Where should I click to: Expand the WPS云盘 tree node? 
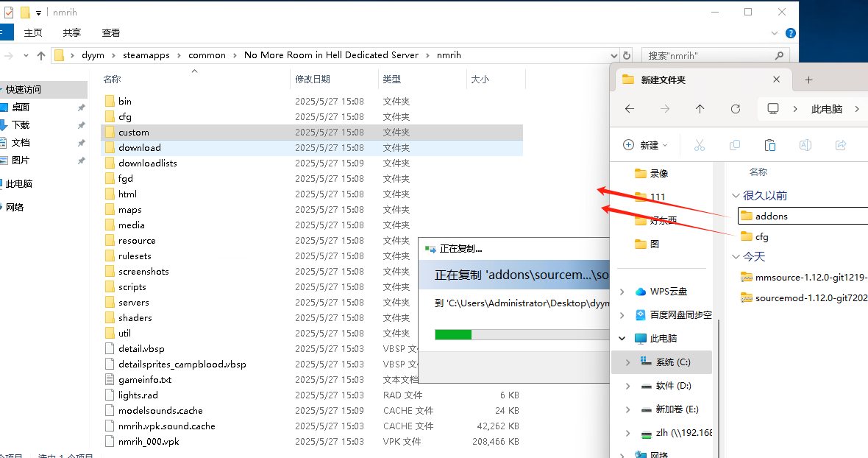[x=622, y=292]
